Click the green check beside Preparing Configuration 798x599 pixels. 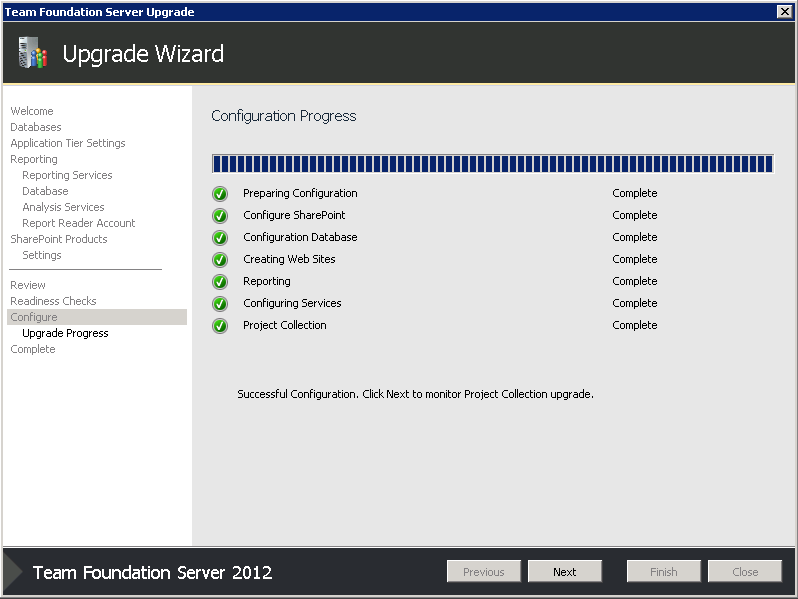(220, 194)
